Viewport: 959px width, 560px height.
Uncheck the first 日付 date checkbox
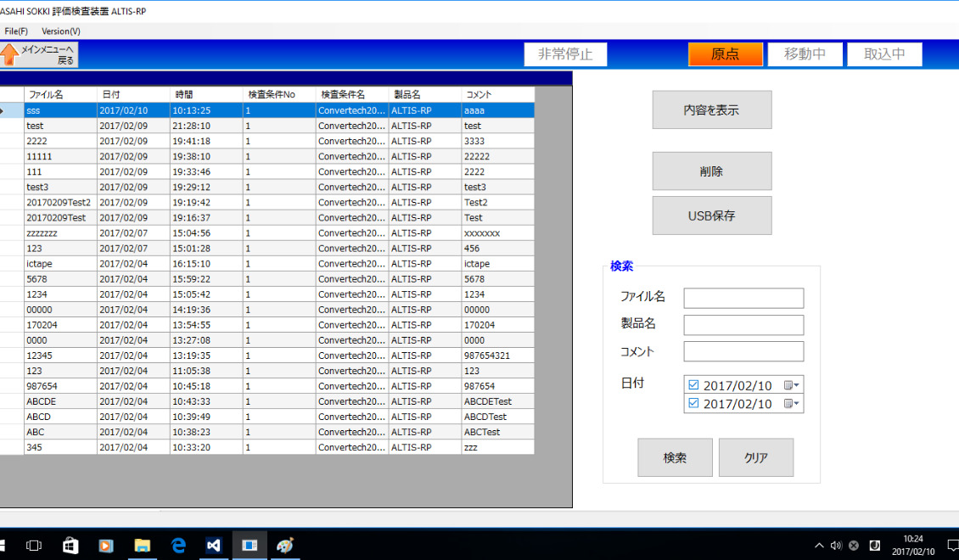tap(693, 385)
